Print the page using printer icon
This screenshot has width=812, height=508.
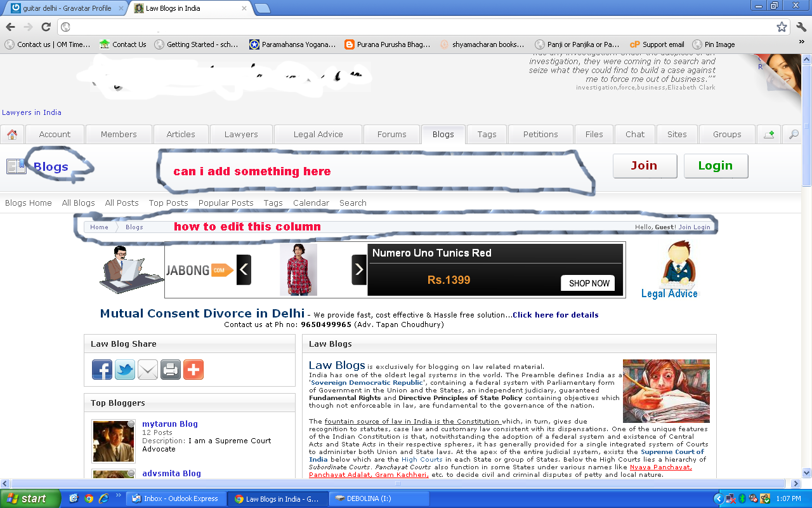pos(171,370)
